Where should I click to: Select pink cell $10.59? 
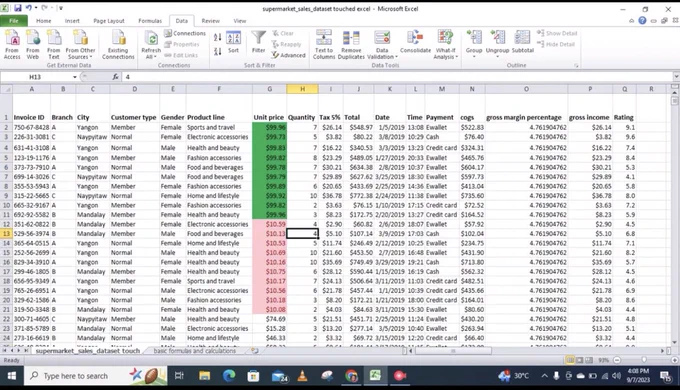(269, 224)
